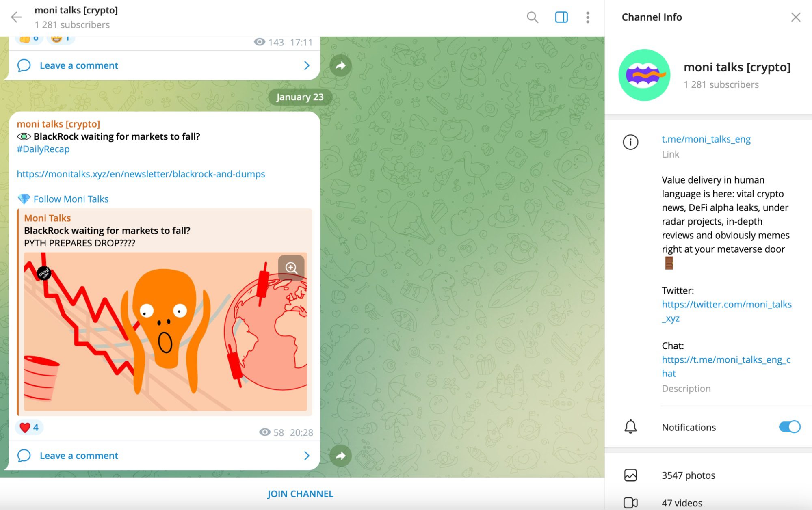
Task: Zoom the preview image with magnifier icon
Action: (x=291, y=268)
